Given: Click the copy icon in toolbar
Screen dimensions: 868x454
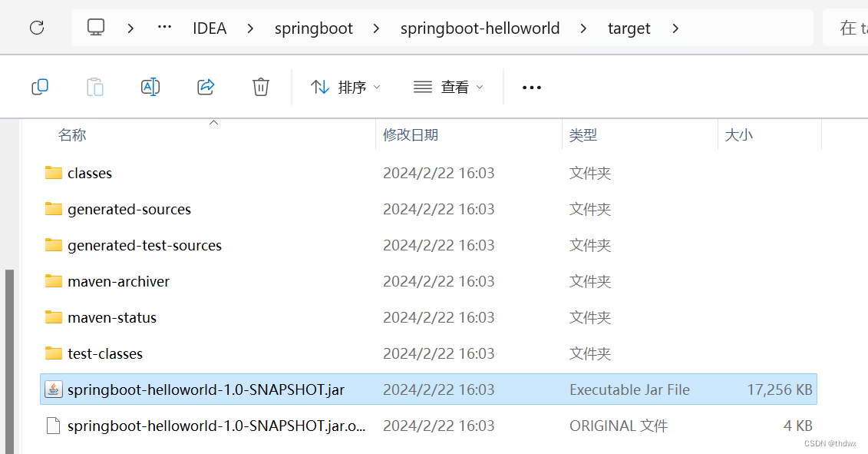Looking at the screenshot, I should pos(40,87).
